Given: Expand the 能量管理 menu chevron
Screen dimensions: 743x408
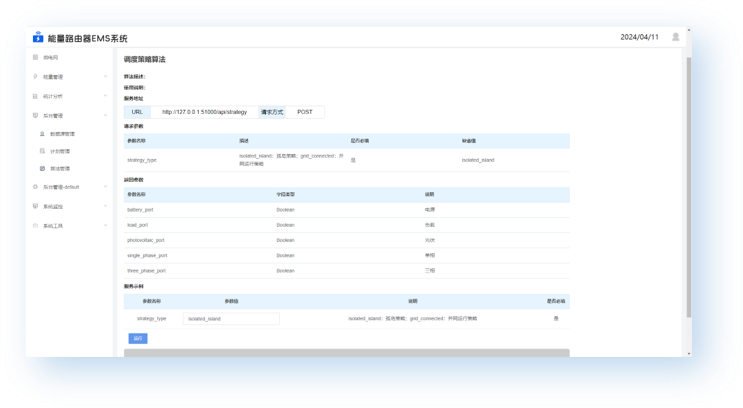Looking at the screenshot, I should click(x=105, y=76).
